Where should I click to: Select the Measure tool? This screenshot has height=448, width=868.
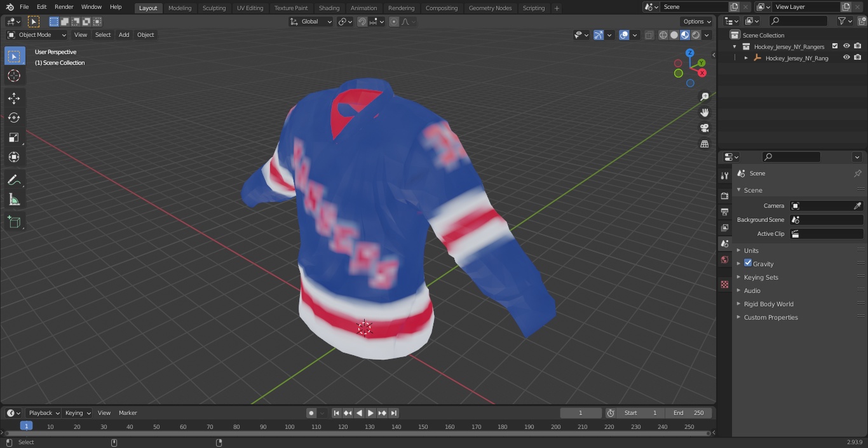click(14, 200)
